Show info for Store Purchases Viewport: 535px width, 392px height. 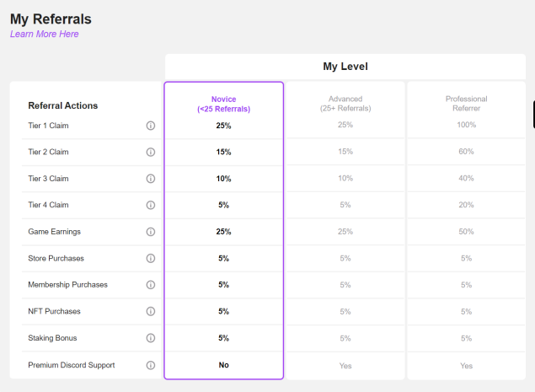(x=151, y=258)
